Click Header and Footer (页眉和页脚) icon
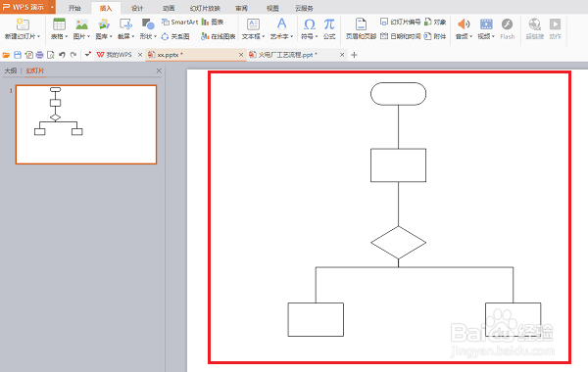 coord(361,24)
